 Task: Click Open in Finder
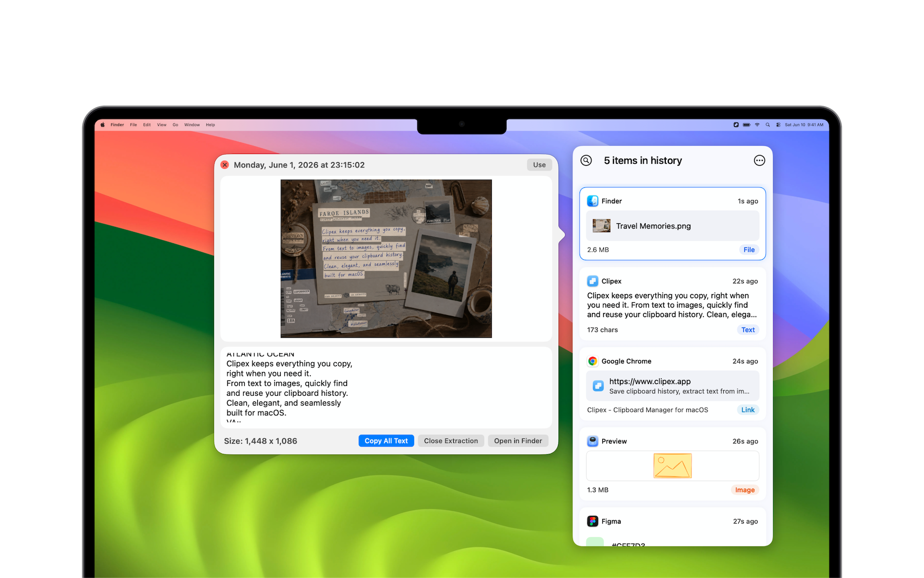pyautogui.click(x=518, y=441)
